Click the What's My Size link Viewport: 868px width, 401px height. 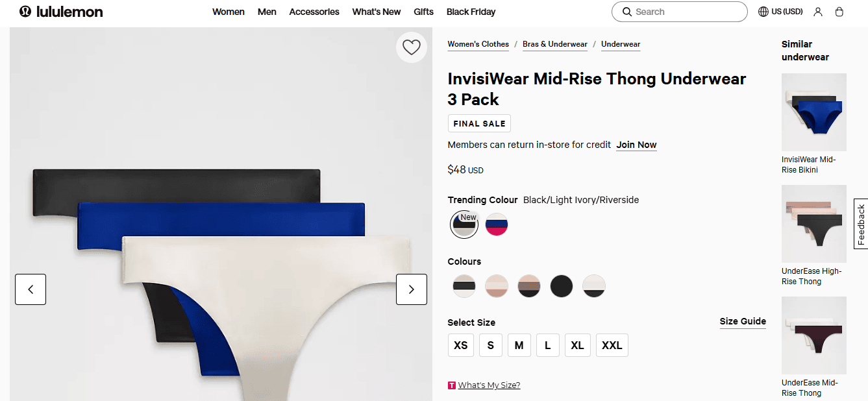tap(489, 385)
